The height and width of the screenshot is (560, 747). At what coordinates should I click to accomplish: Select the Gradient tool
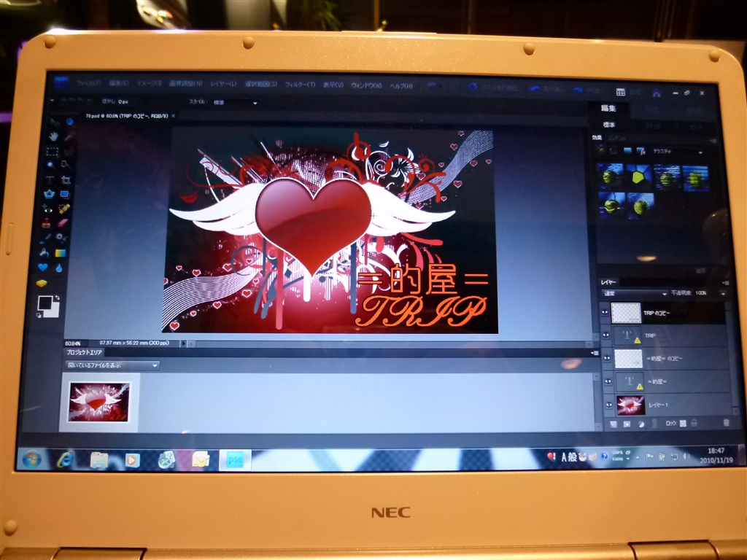pos(61,253)
